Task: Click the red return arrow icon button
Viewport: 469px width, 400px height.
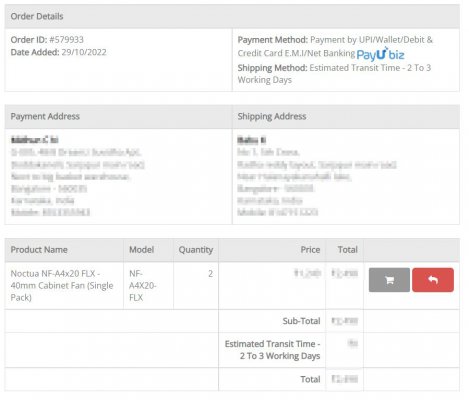Action: (433, 280)
